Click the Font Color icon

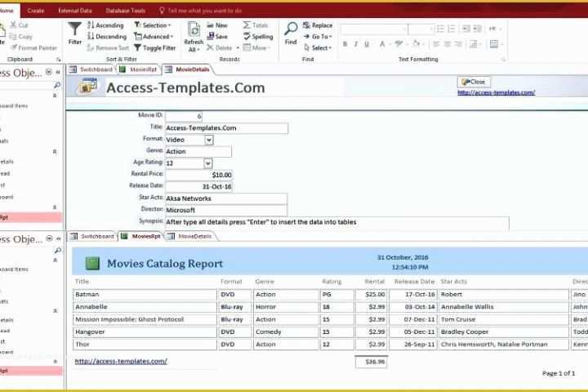point(381,44)
